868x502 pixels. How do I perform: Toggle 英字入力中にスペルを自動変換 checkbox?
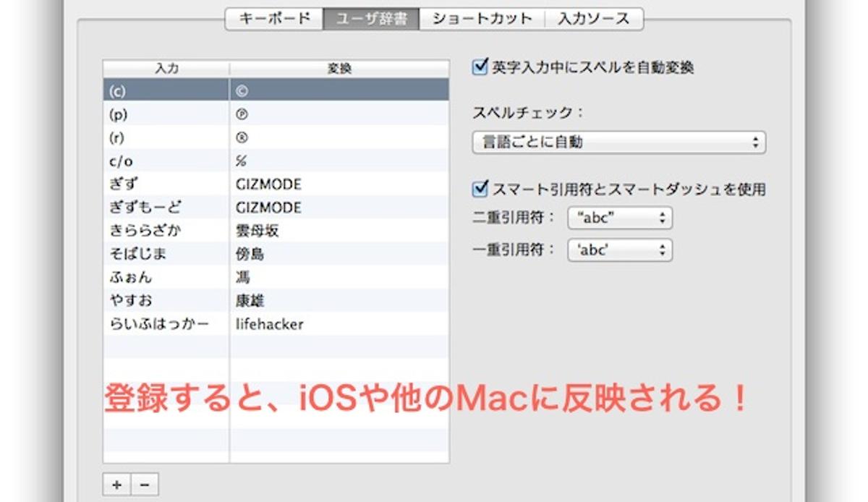point(480,68)
